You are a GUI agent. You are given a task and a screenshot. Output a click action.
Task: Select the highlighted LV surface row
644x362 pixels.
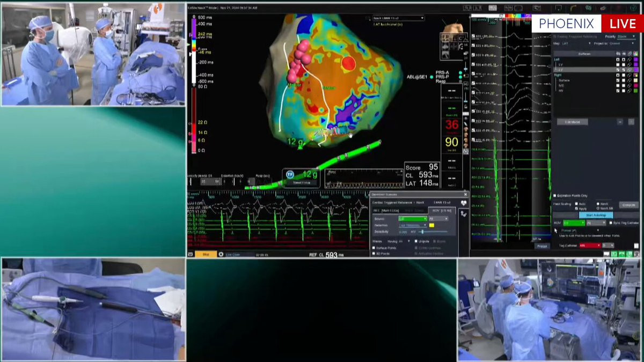(596, 70)
